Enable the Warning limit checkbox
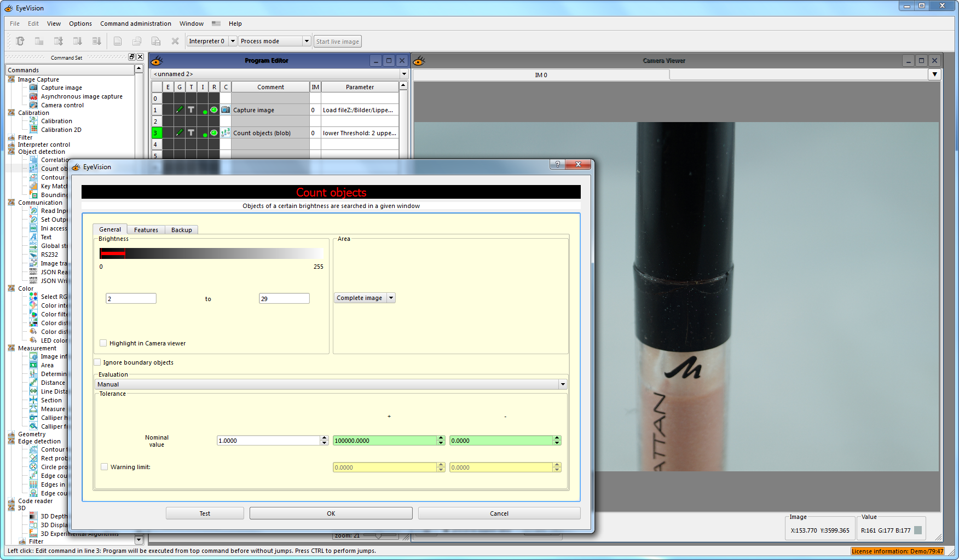Screen dimensions: 959x560 (x=105, y=467)
